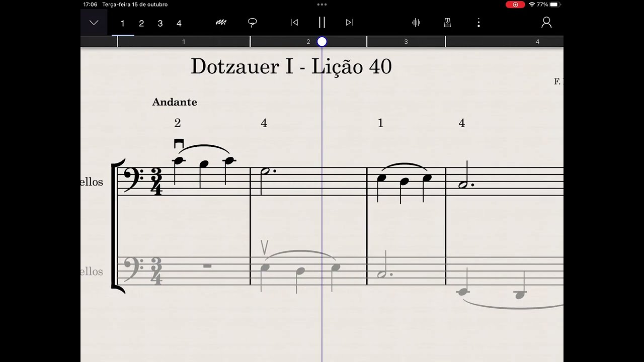The image size is (644, 362).
Task: Select fingering number 1 above measure three
Action: [380, 123]
